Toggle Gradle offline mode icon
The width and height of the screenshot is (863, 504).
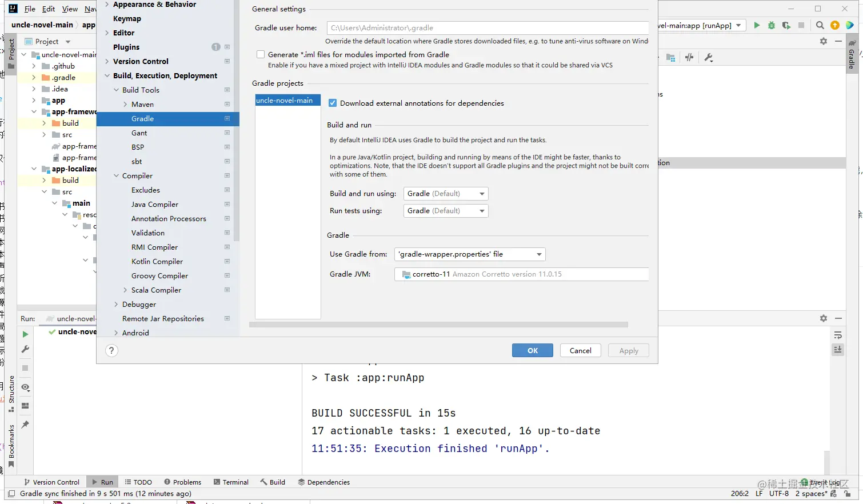689,57
